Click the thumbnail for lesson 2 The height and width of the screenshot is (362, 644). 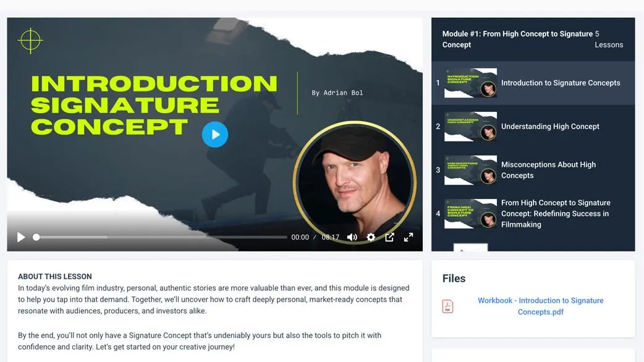click(x=471, y=127)
